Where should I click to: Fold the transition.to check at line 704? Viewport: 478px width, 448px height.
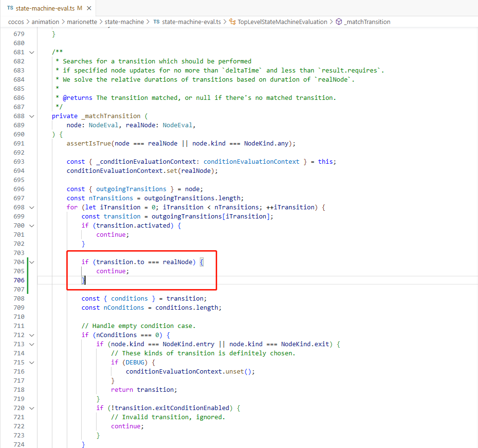(x=32, y=262)
